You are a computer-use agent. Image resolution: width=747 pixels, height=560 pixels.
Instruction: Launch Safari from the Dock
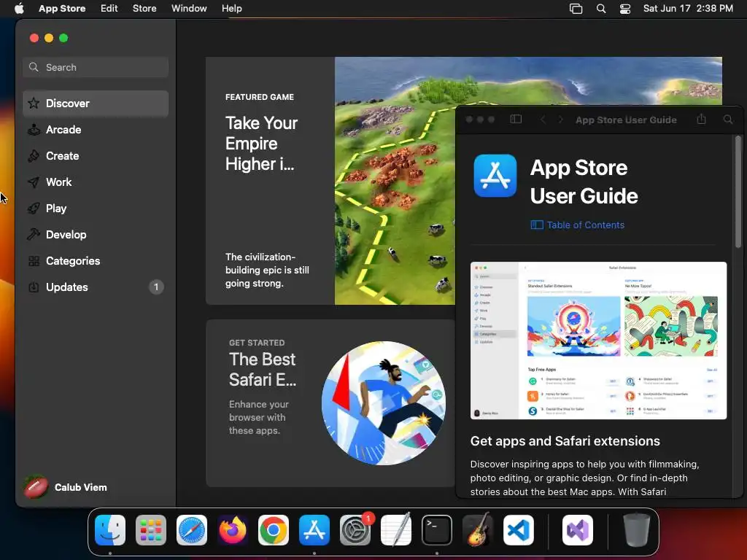click(x=192, y=530)
